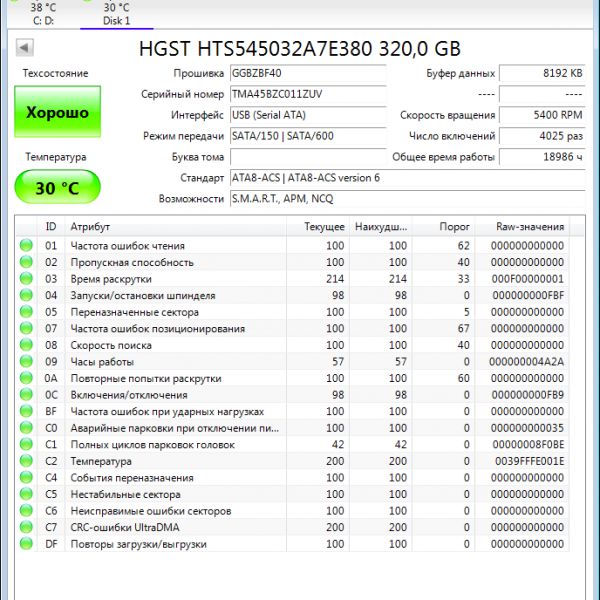Click status icon for Полных циклов парковок головок
Viewport: 600px width, 600px height.
26,444
